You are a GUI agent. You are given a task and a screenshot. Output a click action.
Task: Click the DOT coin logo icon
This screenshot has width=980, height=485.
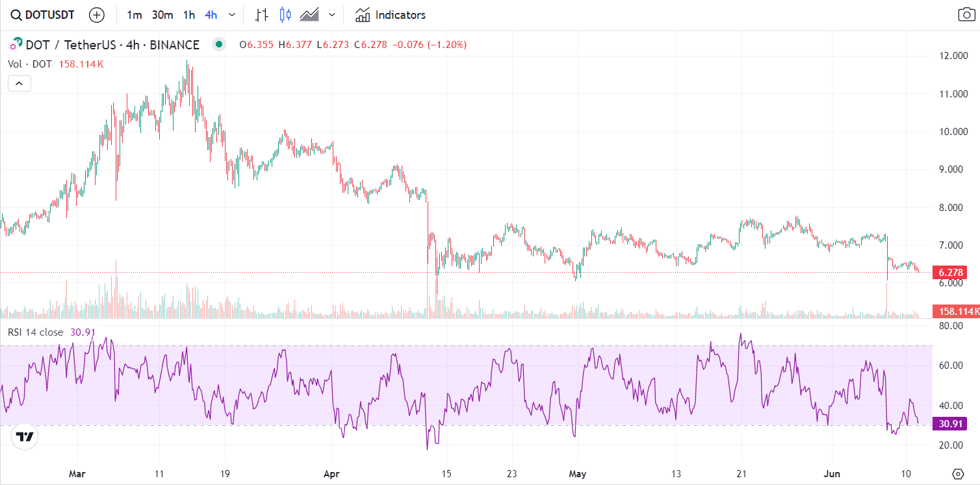[x=15, y=45]
